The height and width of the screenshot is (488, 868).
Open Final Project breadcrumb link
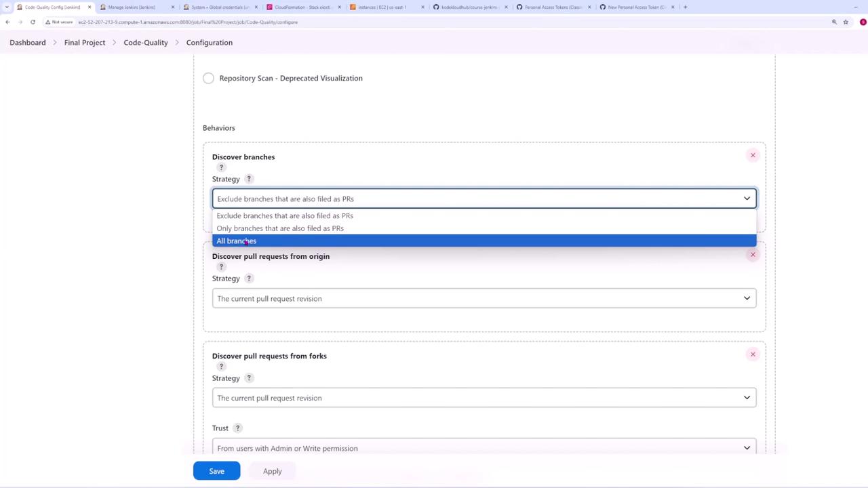click(85, 42)
